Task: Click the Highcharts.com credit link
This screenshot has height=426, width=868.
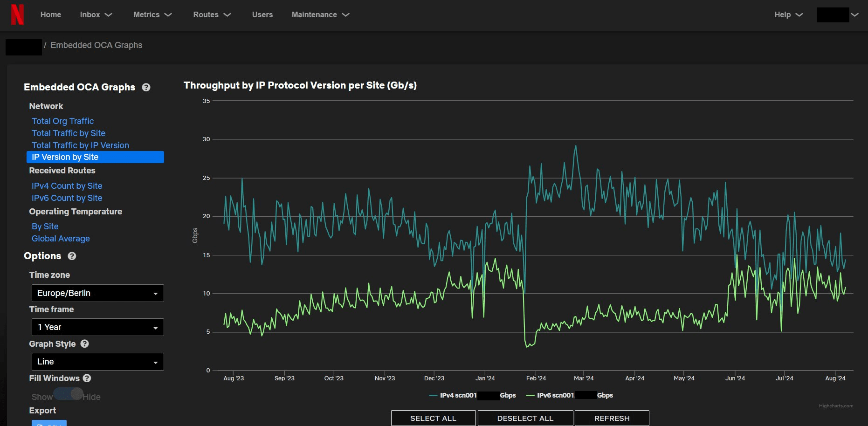Action: tap(836, 406)
